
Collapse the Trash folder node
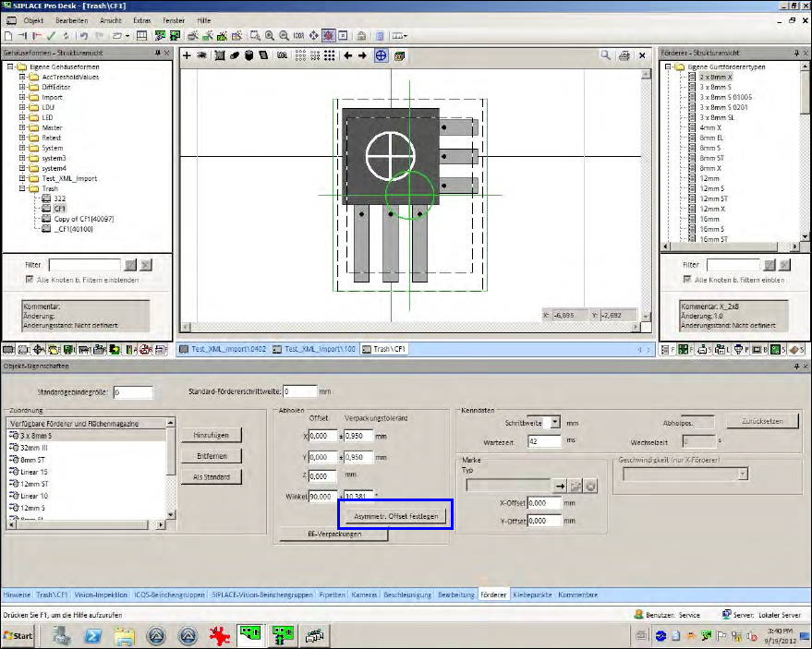pos(22,188)
